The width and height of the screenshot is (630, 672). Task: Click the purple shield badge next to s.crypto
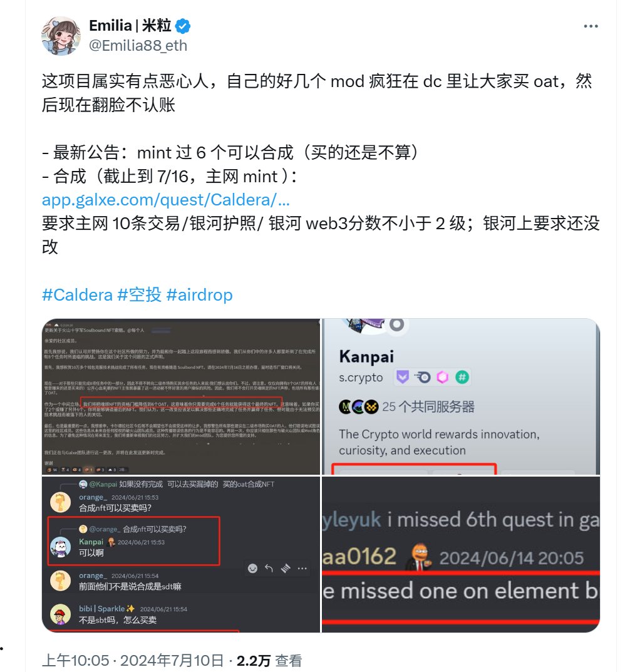[403, 377]
